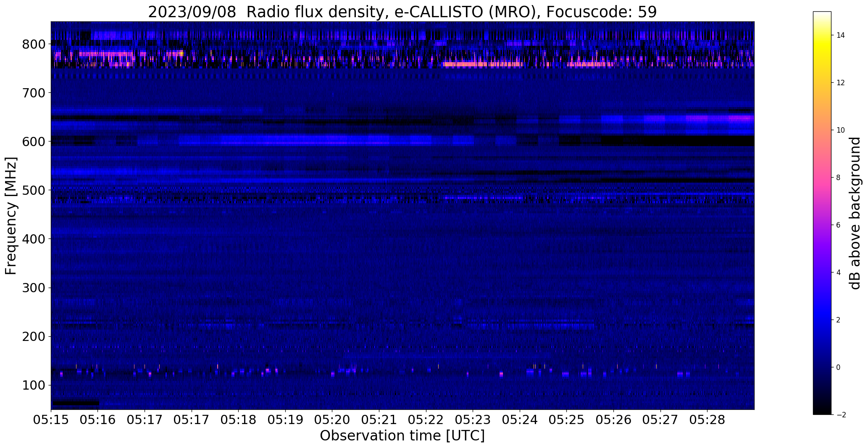Click the 05:20 time tick label

click(x=332, y=420)
